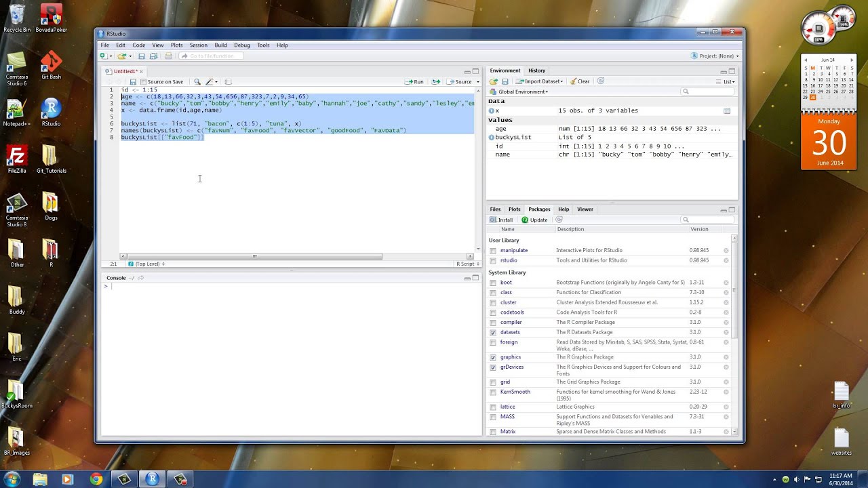Toggle Source on Save checkbox
The width and height of the screenshot is (868, 488).
coord(143,81)
